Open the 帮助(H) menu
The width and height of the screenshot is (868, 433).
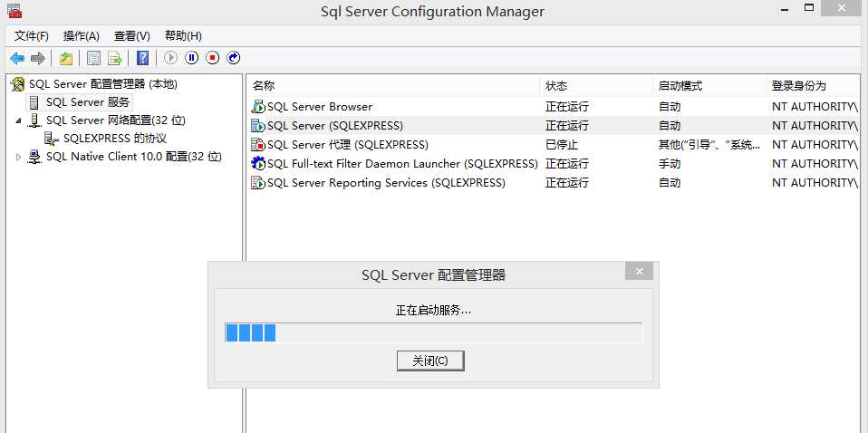(x=183, y=36)
